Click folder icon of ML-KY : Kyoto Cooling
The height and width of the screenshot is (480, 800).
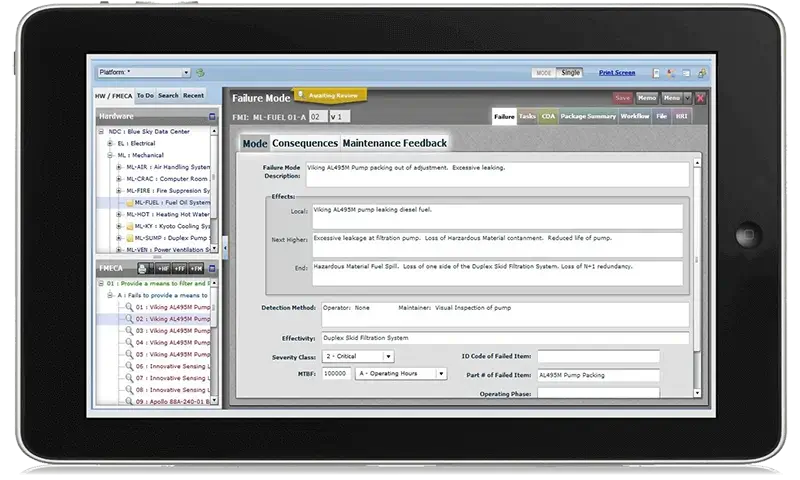[x=130, y=226]
